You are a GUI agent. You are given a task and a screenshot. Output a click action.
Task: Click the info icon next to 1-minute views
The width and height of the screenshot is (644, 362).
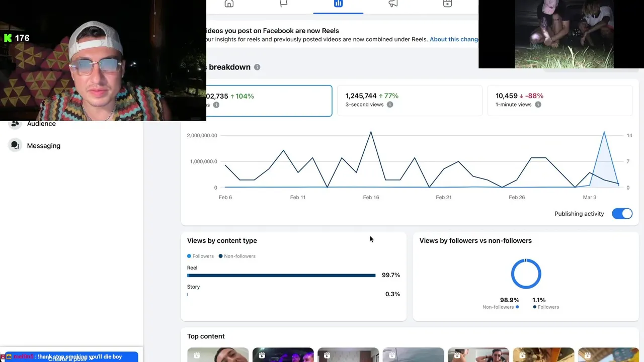tap(538, 105)
